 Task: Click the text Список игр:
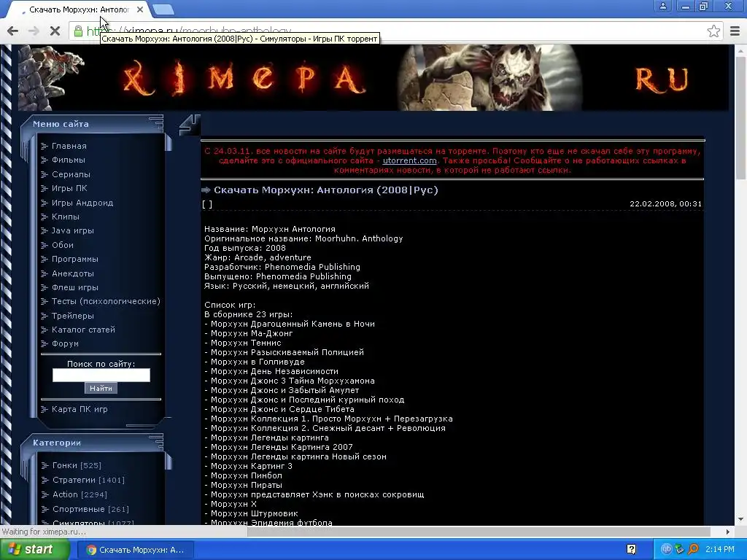coord(230,305)
